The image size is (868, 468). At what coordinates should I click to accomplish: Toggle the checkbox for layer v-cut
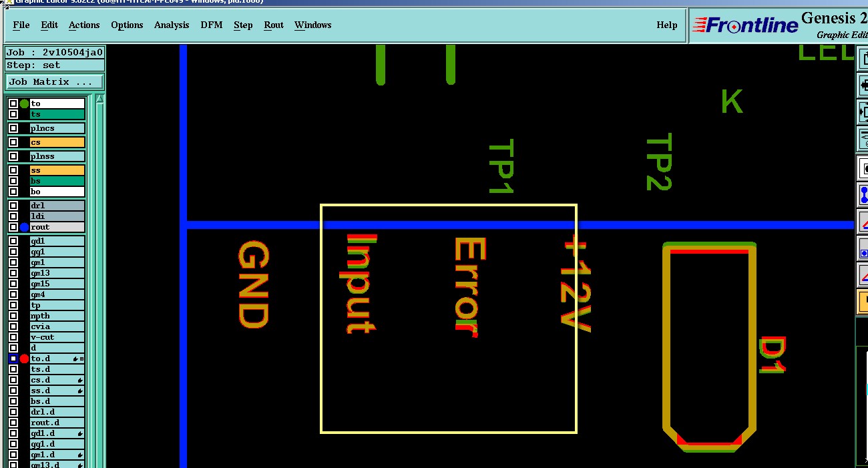[x=13, y=337]
